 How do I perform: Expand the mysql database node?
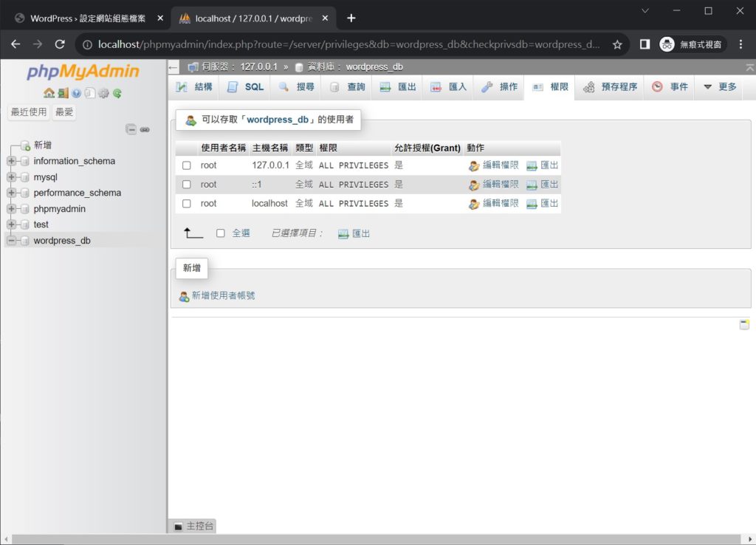pos(12,177)
